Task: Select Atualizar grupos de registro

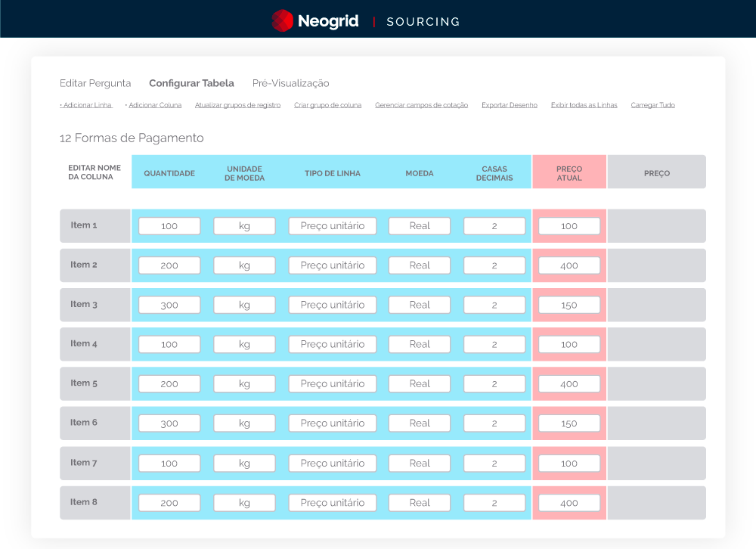Action: pos(237,105)
